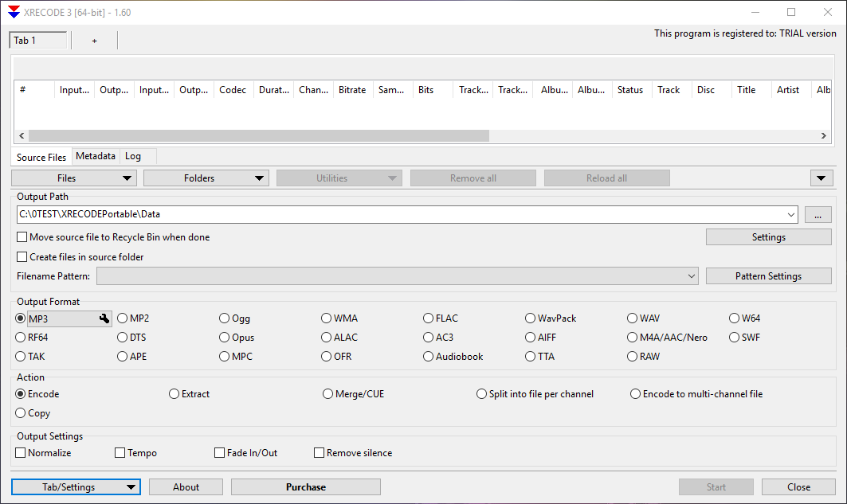Expand the Utilities dropdown
The width and height of the screenshot is (847, 504).
[339, 178]
